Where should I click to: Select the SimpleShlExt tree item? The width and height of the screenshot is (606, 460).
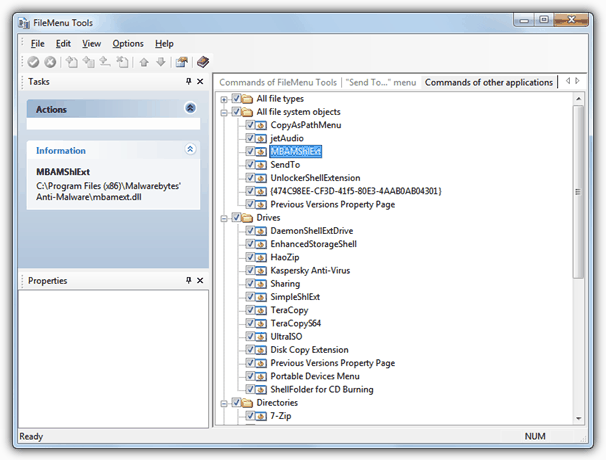(x=295, y=297)
